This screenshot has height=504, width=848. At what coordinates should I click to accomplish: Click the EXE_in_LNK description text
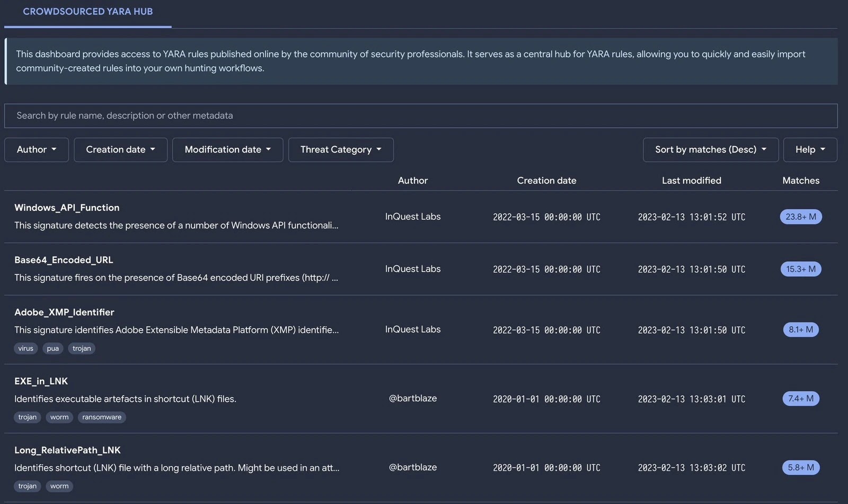pos(125,399)
